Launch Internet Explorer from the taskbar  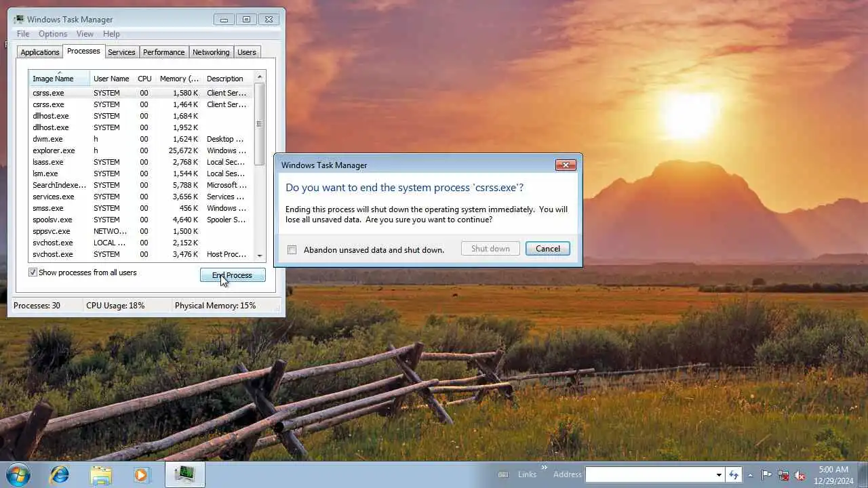(59, 474)
